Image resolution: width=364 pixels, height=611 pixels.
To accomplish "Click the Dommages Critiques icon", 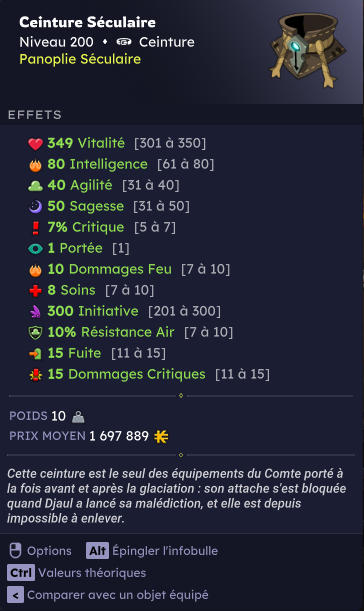I will tap(35, 374).
